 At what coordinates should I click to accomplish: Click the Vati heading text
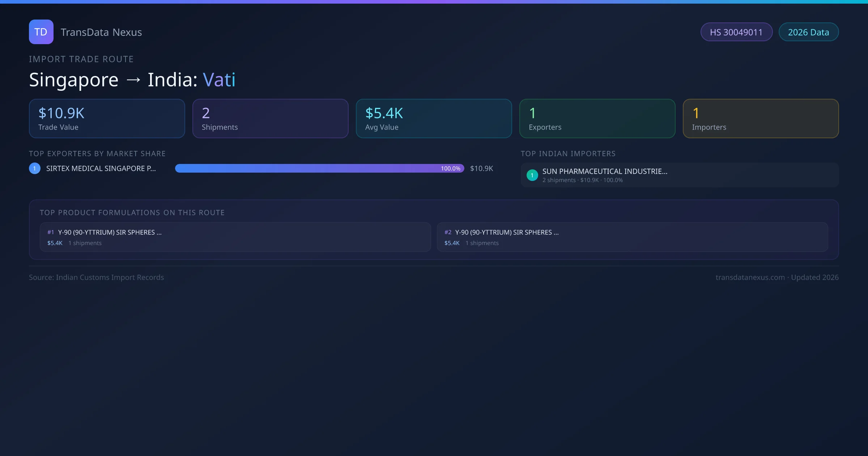coord(219,80)
